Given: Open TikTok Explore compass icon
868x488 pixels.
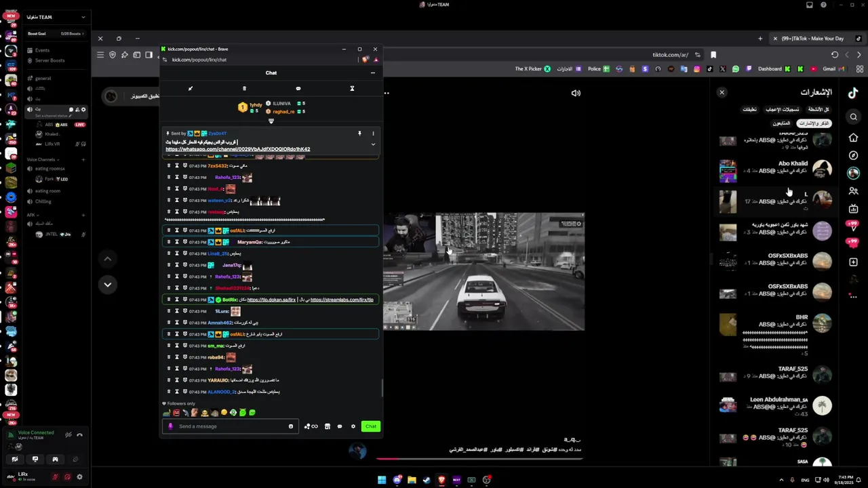Looking at the screenshot, I should (854, 155).
